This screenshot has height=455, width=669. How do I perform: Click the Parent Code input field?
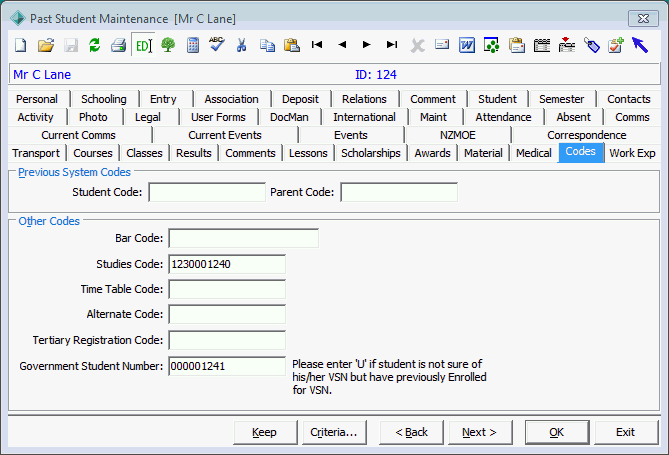(399, 192)
